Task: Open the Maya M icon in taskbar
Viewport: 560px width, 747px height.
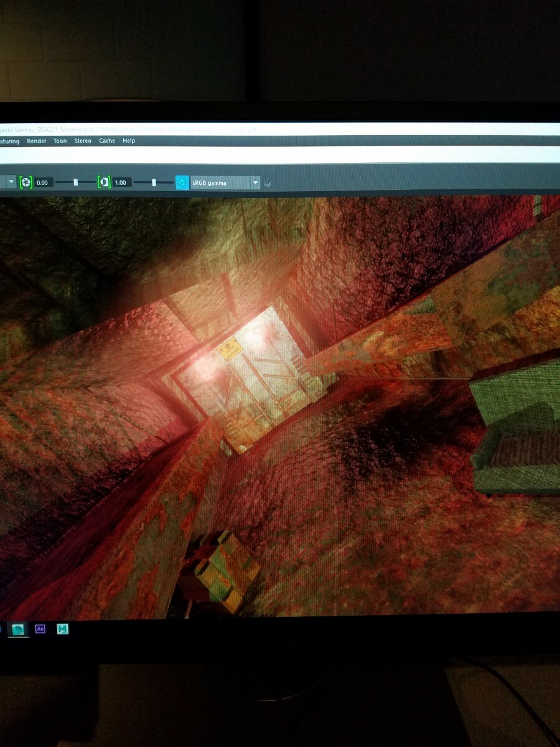Action: pos(62,629)
